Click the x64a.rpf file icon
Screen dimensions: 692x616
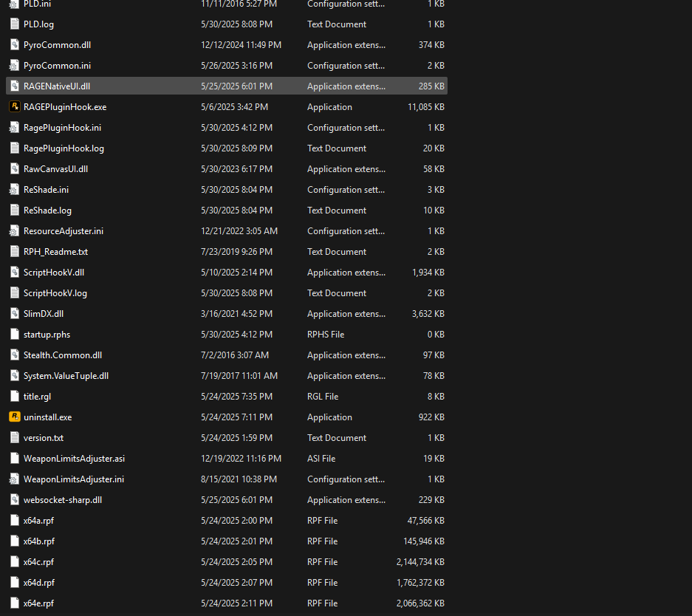(x=15, y=521)
